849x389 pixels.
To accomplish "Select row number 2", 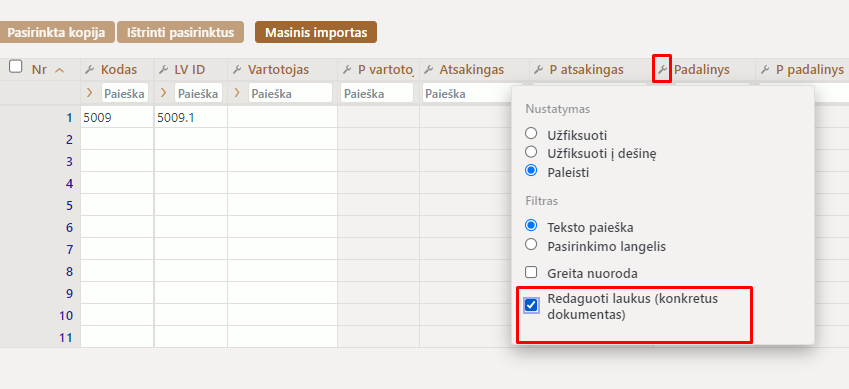I will coord(69,140).
